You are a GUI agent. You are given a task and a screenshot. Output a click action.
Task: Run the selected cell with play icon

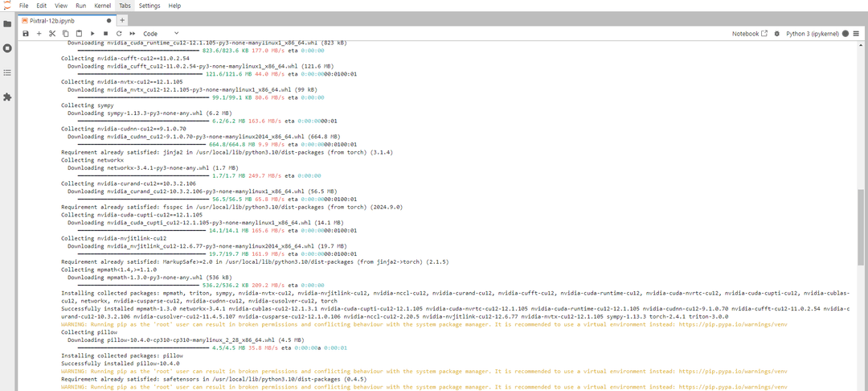[92, 34]
